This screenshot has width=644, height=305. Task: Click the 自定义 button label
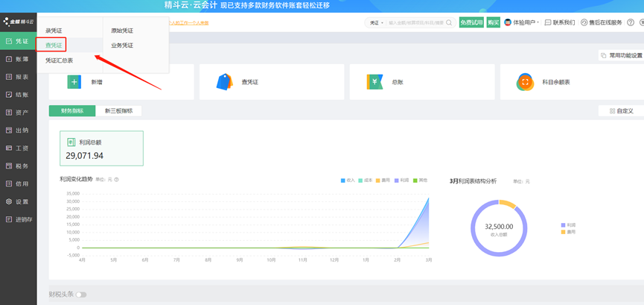click(625, 110)
